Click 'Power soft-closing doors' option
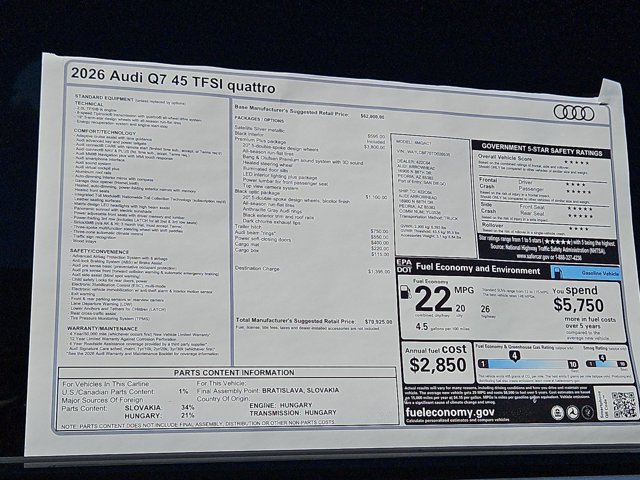 tap(263, 238)
